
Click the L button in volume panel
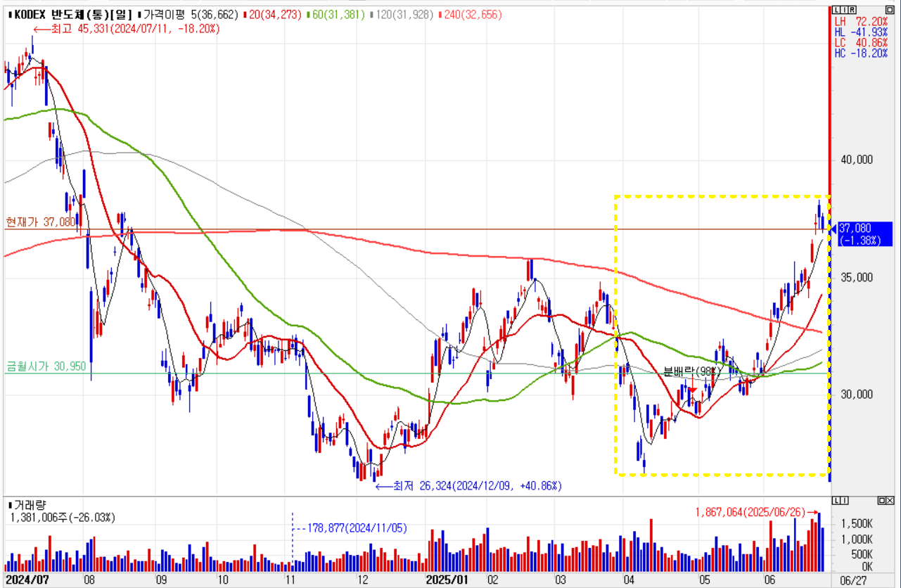(835, 500)
